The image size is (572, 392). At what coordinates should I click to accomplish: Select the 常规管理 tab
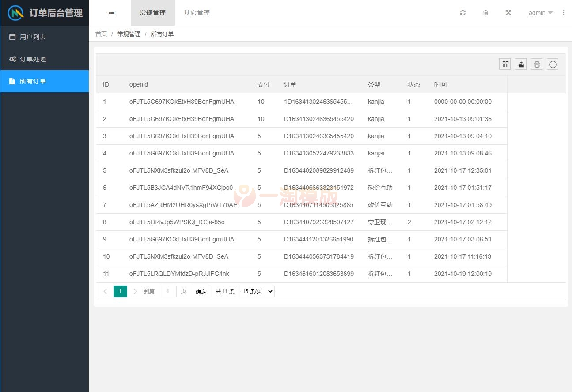click(x=152, y=13)
